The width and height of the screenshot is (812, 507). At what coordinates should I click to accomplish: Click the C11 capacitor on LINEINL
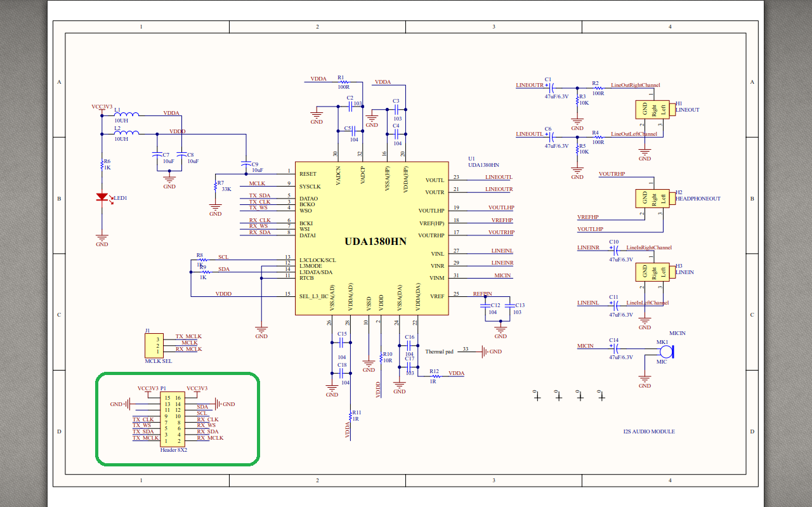pyautogui.click(x=615, y=305)
